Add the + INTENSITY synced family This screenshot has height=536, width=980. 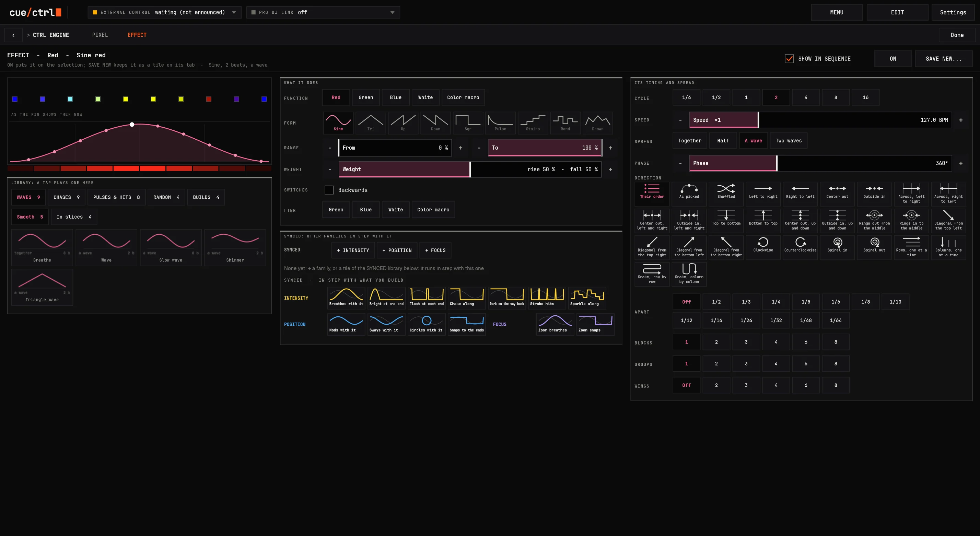coord(353,250)
